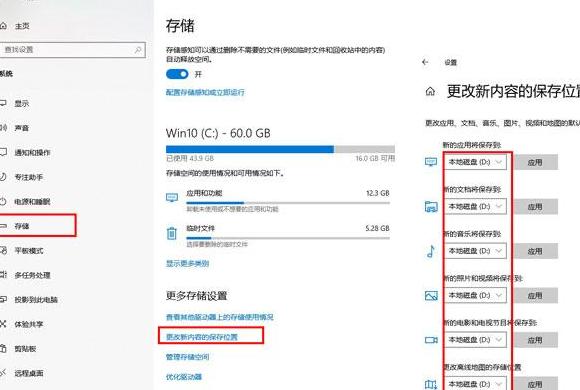Viewport: 580px width, 390px height.
Task: Select 声音 label in sidebar
Action: 21,128
